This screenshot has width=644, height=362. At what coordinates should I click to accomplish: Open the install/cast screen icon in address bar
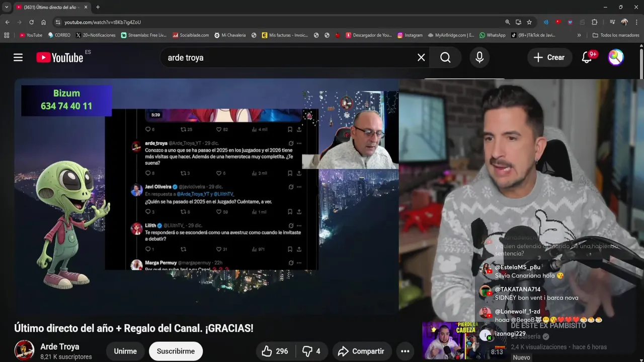(x=518, y=22)
